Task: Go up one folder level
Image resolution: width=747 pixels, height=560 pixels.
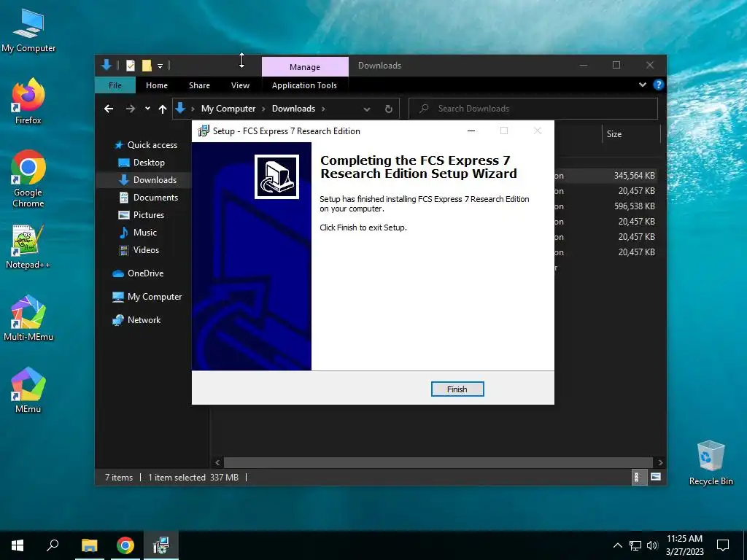Action: [x=163, y=109]
